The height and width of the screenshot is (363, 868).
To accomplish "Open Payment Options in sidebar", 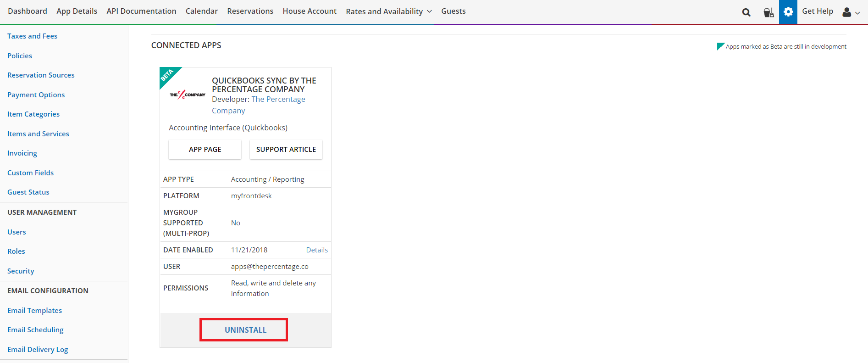I will [36, 95].
